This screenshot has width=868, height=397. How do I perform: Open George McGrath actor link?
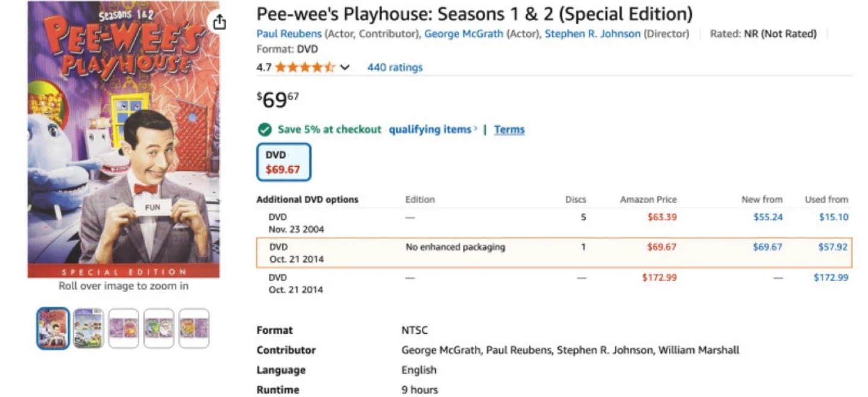pos(464,34)
